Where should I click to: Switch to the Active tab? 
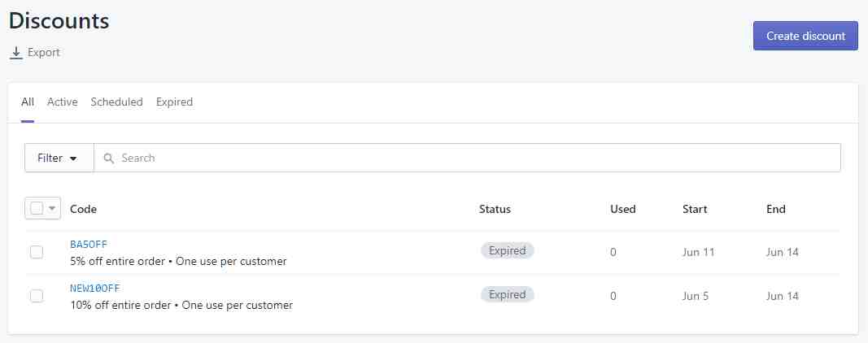click(63, 102)
